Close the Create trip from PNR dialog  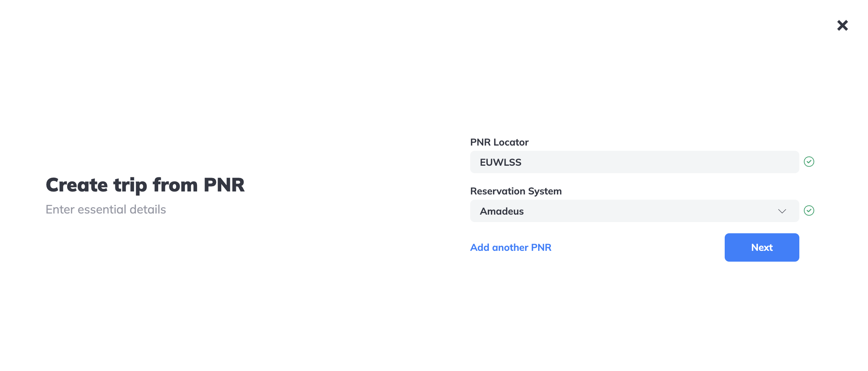tap(842, 25)
